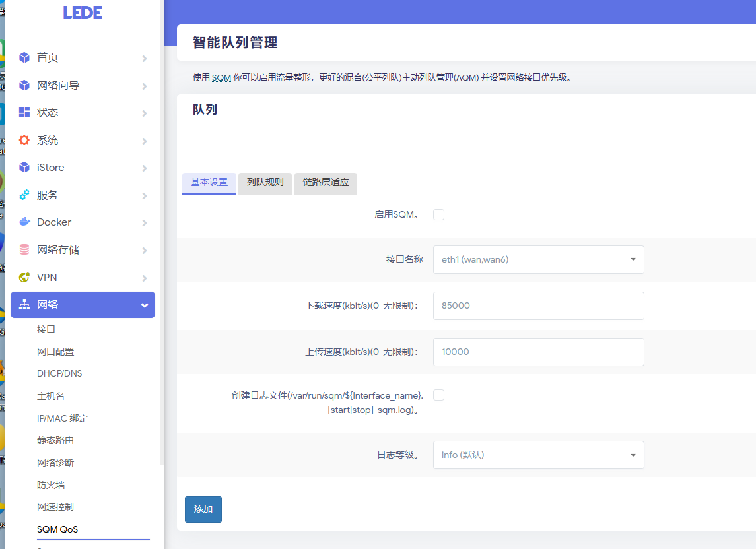
Task: Switch to the 列队规则 tab
Action: 265,183
